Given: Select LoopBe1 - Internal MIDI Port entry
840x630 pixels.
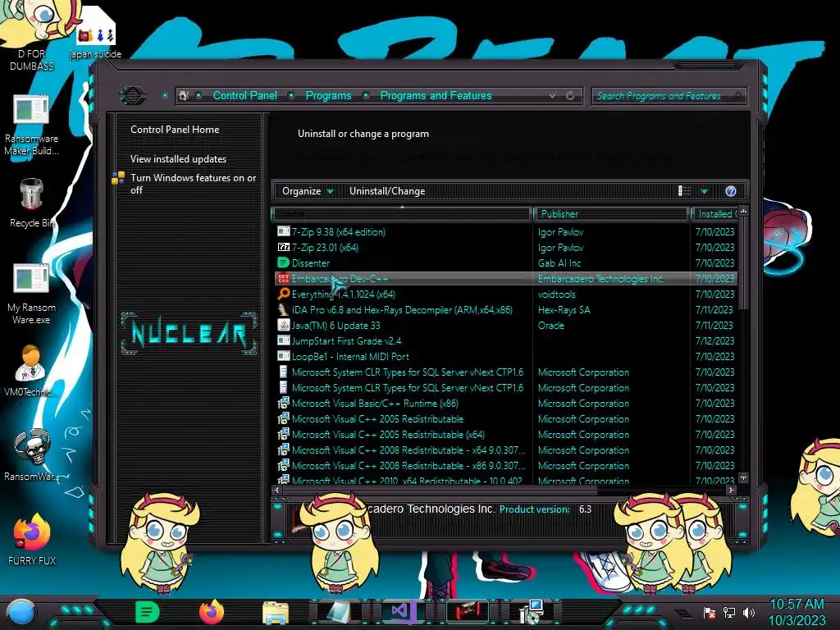Looking at the screenshot, I should coord(505,356).
